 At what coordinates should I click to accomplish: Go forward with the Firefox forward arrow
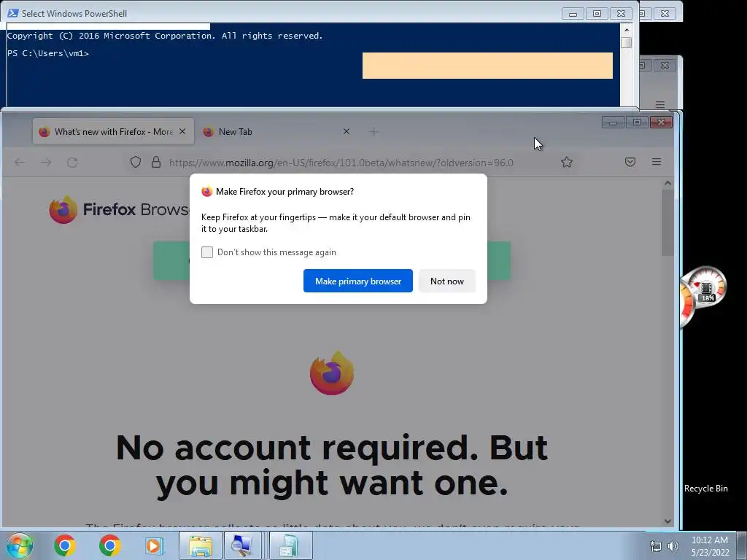pos(46,163)
